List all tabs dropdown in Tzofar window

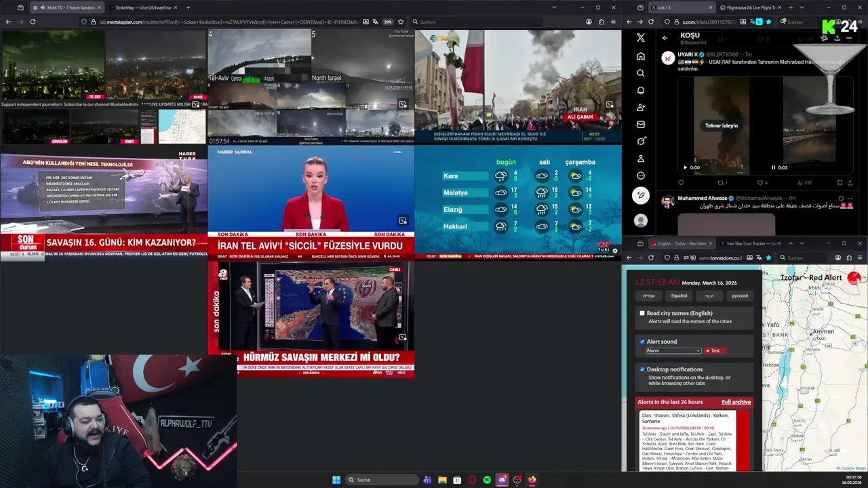802,243
